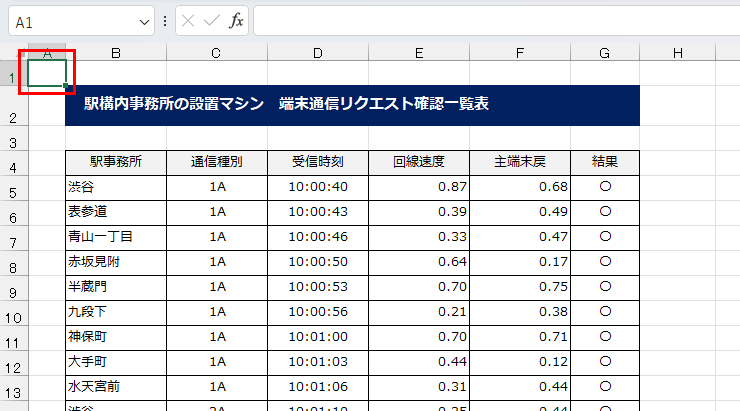
Task: Select the cell 赤坂見附
Action: (x=116, y=262)
